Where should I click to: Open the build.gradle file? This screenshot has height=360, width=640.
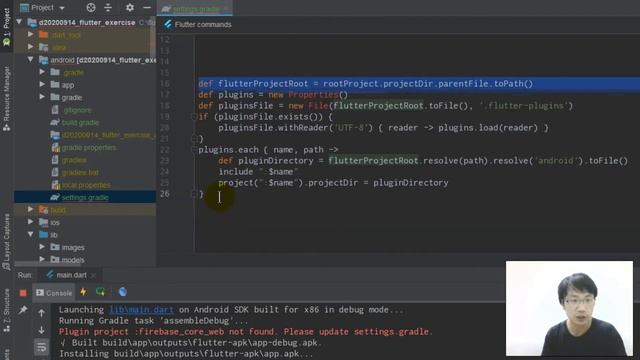pyautogui.click(x=80, y=122)
